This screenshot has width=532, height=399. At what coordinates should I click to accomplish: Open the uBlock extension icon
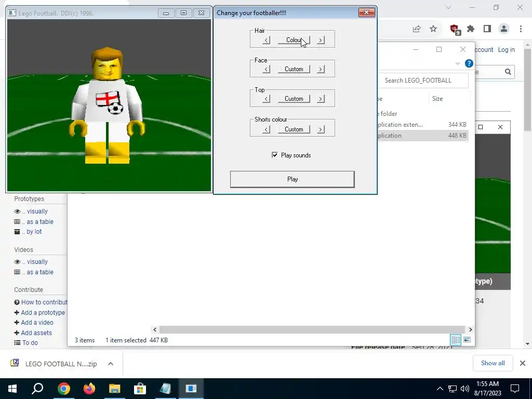[455, 29]
